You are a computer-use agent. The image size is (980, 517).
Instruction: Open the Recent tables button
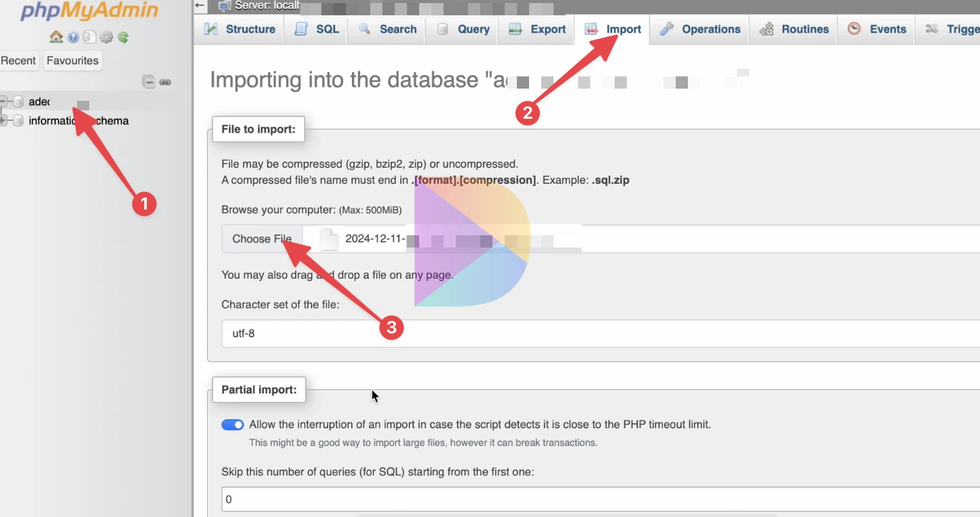18,61
